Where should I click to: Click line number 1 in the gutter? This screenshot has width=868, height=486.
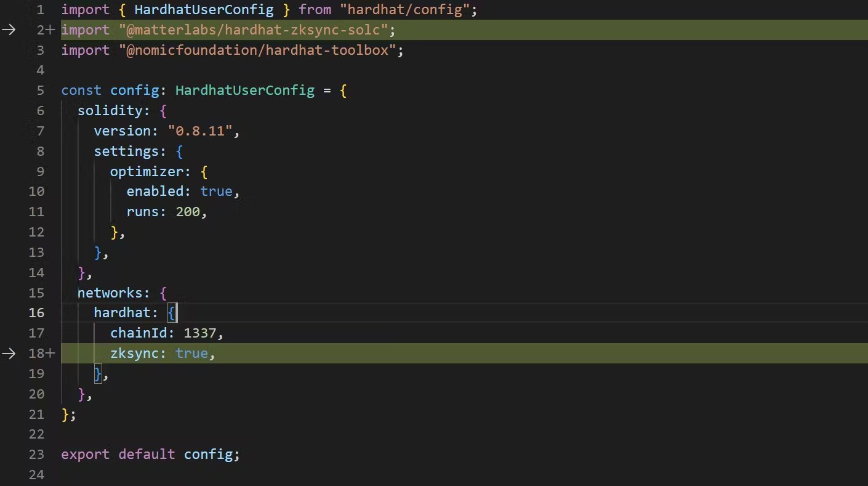[40, 10]
